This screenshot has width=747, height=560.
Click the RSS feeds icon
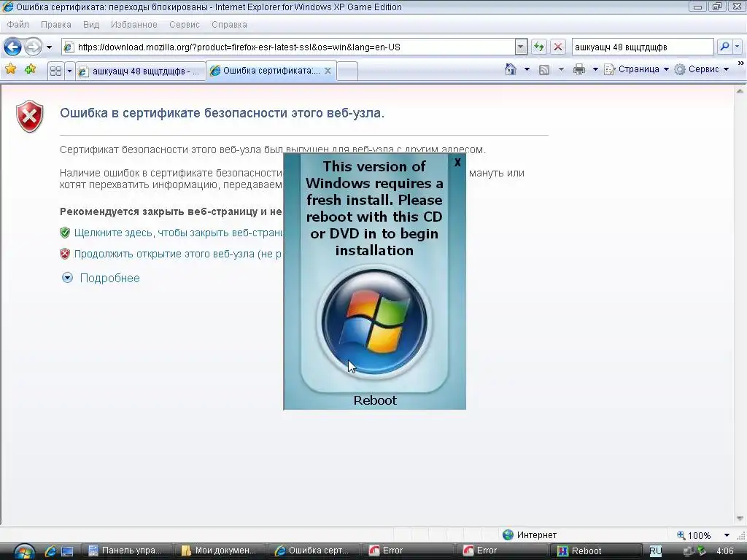[x=544, y=70]
